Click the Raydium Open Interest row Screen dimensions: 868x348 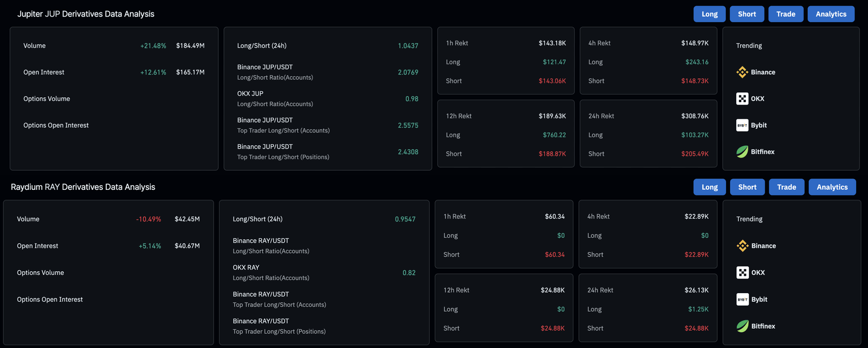click(108, 246)
